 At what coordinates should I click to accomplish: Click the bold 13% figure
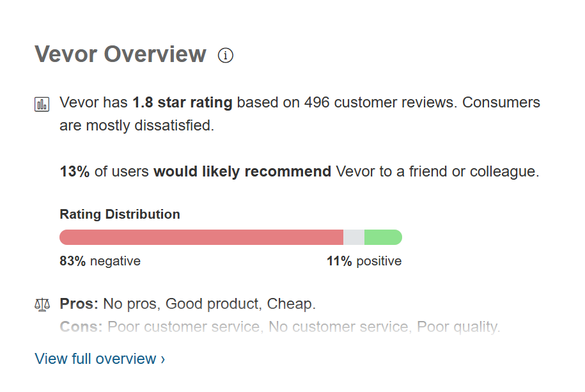(74, 171)
